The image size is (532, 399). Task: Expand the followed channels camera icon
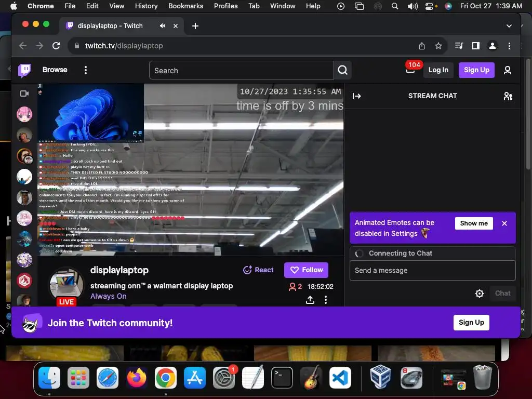point(24,94)
